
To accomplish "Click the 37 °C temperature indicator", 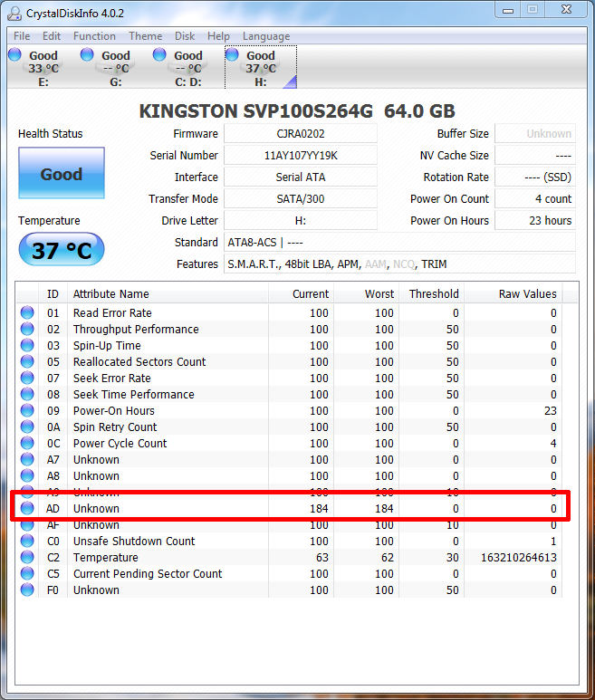I will (62, 249).
